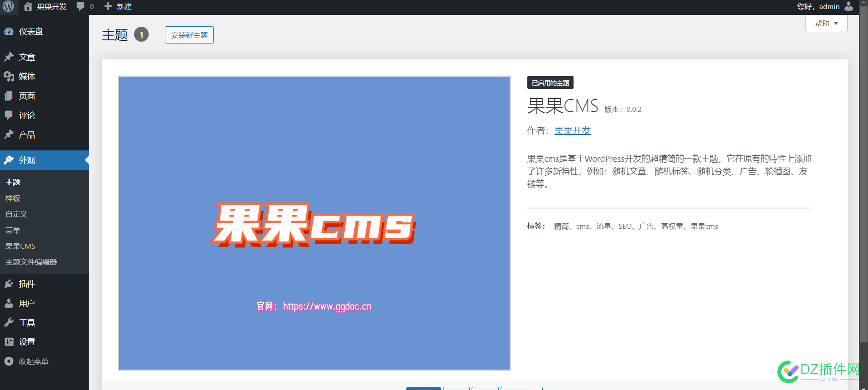Click the 标签 tags line
This screenshot has width=868, height=390.
point(622,226)
